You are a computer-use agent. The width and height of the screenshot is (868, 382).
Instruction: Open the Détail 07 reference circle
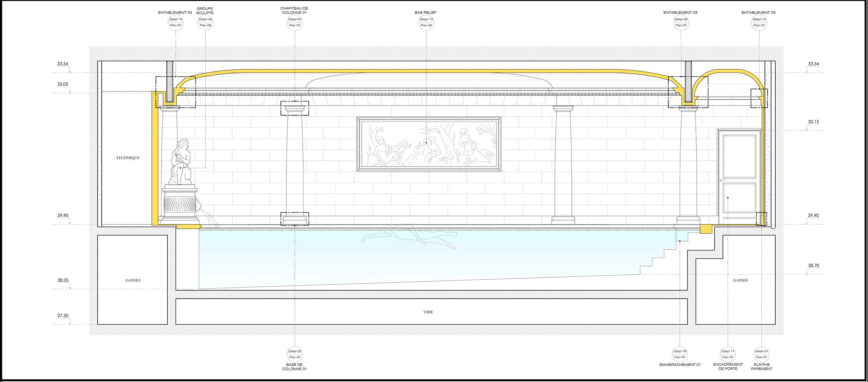point(294,23)
